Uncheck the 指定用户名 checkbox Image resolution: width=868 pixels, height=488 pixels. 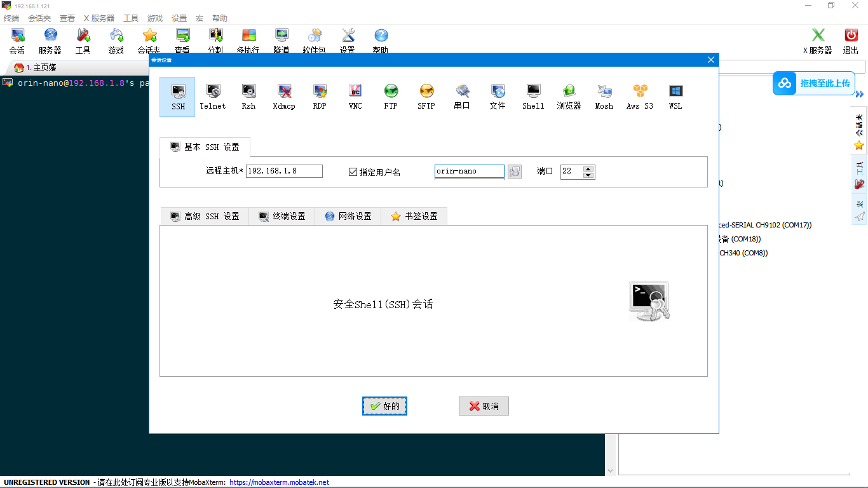coord(352,170)
